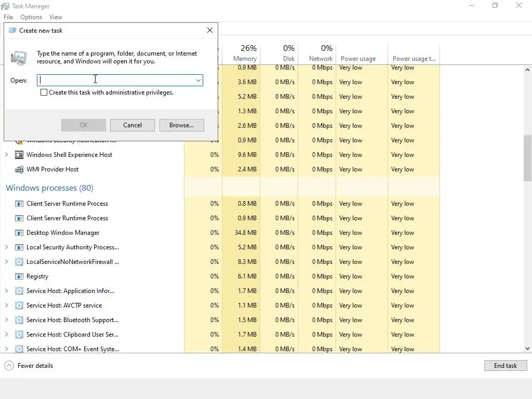The height and width of the screenshot is (399, 532).
Task: Click the 34.8 MB memory value
Action: [x=246, y=233]
